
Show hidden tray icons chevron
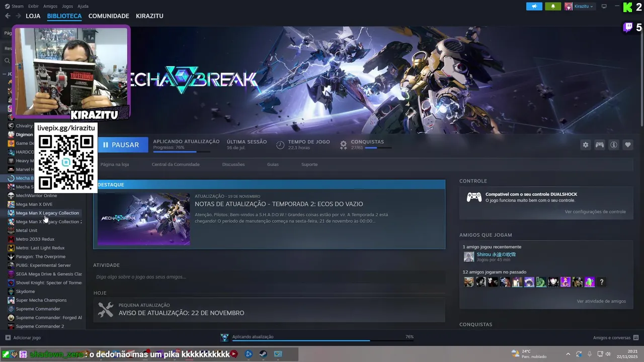(x=568, y=354)
